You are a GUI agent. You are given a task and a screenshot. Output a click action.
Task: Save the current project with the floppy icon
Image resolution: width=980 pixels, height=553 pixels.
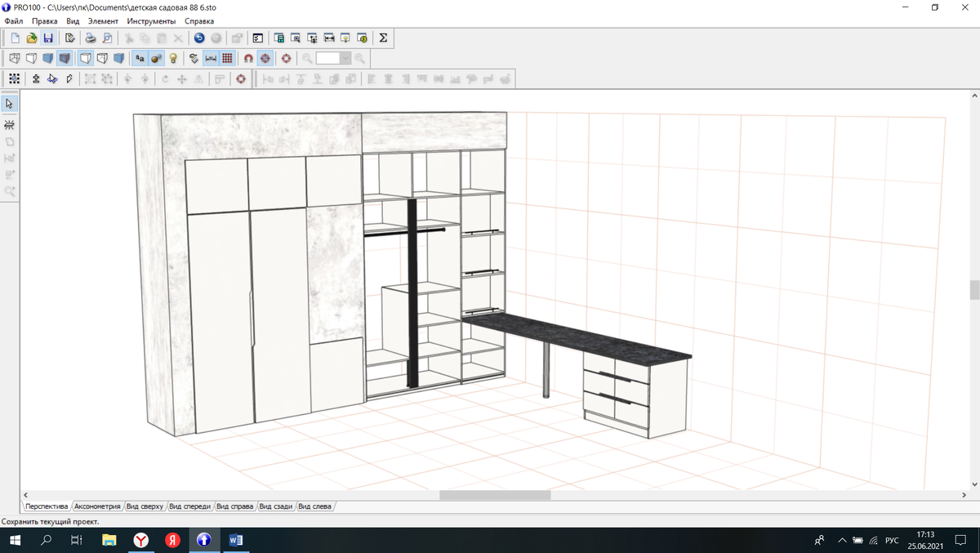coord(48,38)
